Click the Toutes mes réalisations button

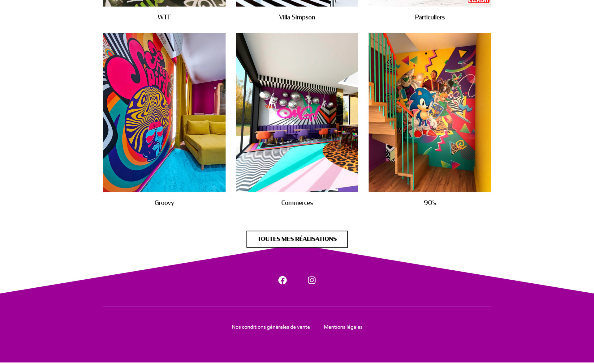(297, 239)
